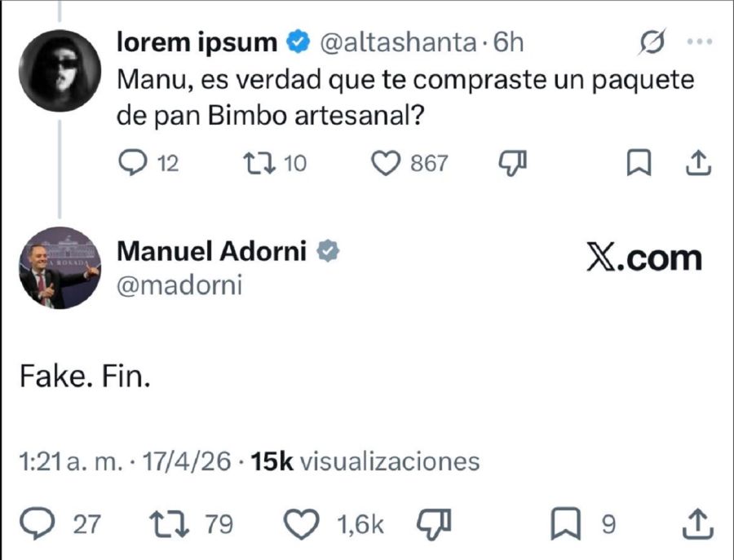Click the verified badge next to lorem ipsum
This screenshot has width=734, height=560.
(297, 39)
